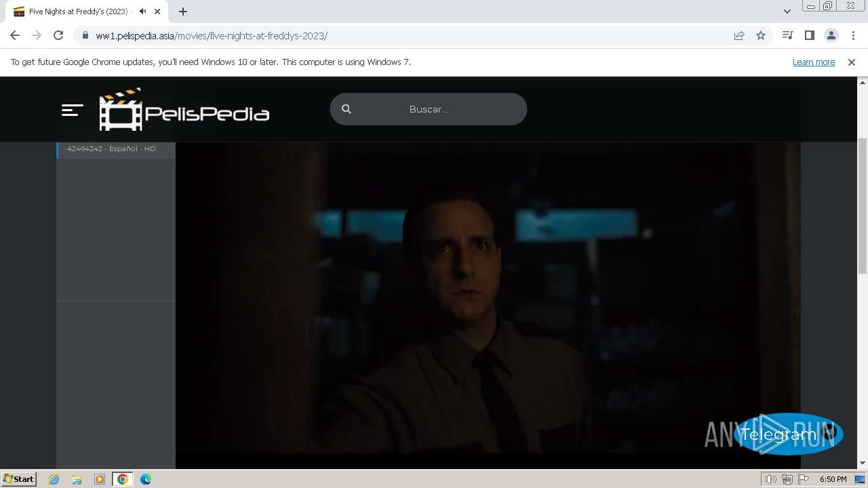Launch Microsoft Edge from taskbar

pyautogui.click(x=146, y=479)
